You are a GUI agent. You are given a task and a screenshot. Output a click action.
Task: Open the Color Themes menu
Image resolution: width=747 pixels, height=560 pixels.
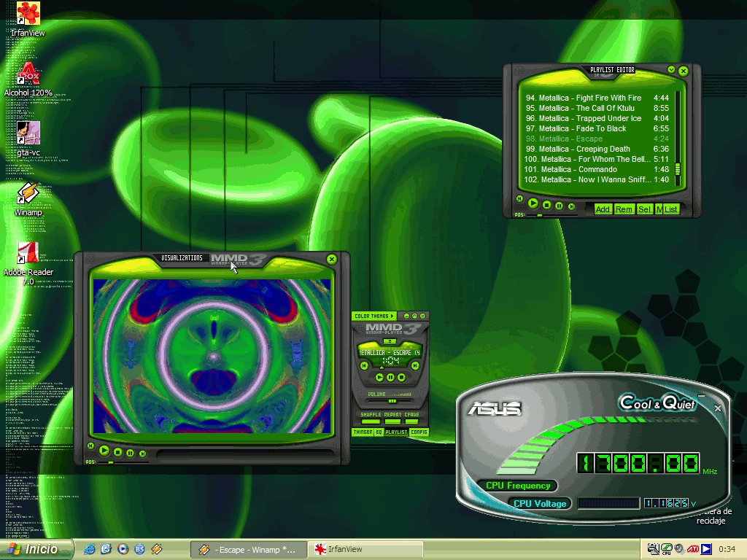point(374,316)
